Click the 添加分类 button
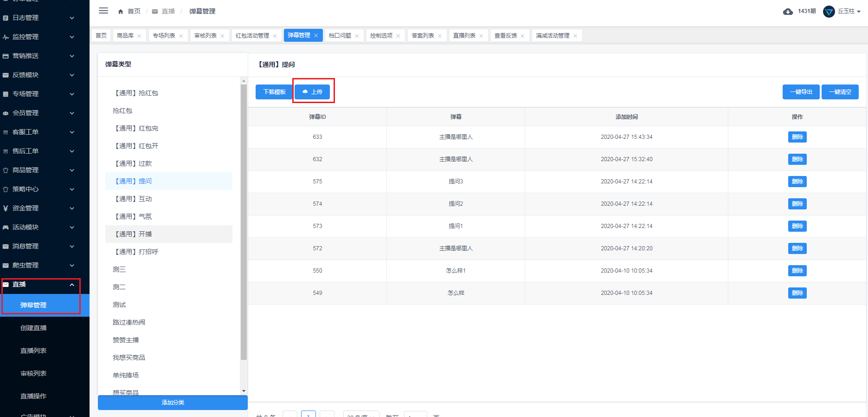This screenshot has width=868, height=417. click(173, 403)
